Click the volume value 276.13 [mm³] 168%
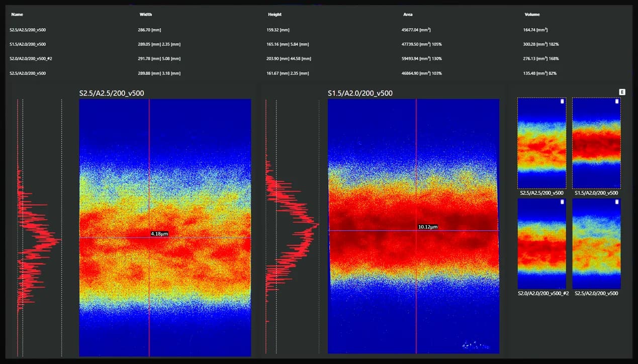638x364 pixels. point(540,59)
